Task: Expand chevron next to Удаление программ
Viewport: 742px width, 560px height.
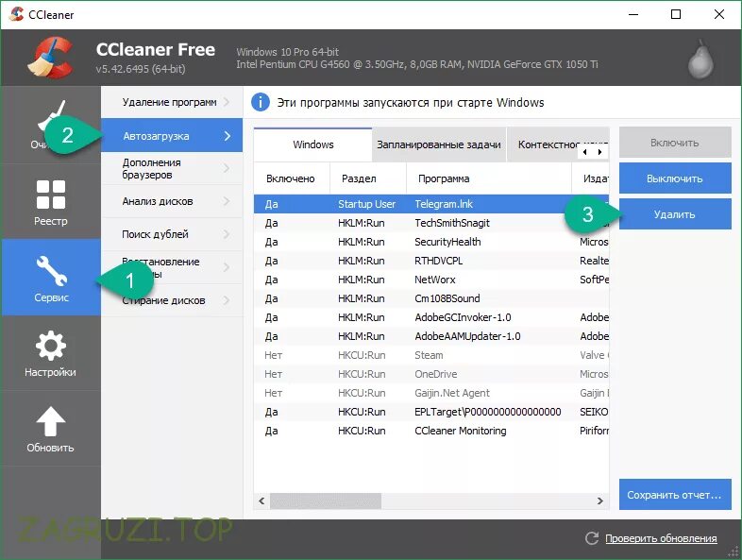Action: 227,102
